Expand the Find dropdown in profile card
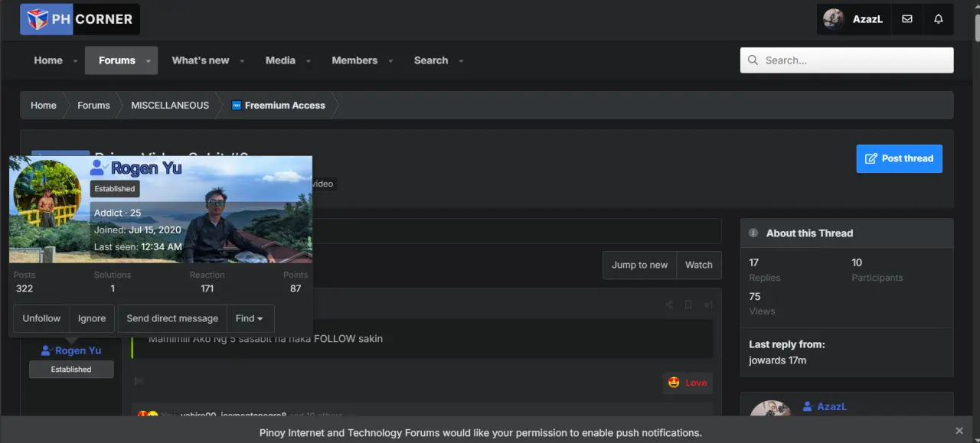This screenshot has width=980, height=443. [250, 318]
